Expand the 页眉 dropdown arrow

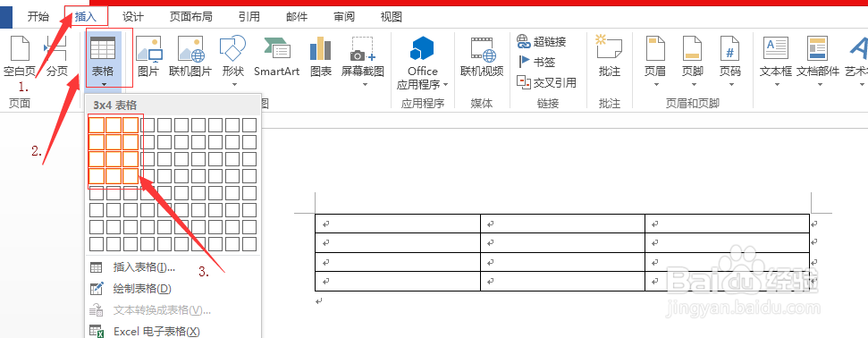tap(656, 85)
